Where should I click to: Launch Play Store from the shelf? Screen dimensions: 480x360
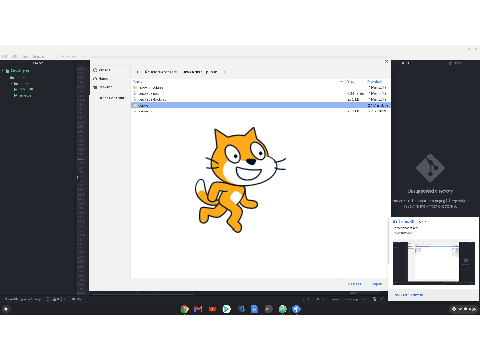pos(226,309)
